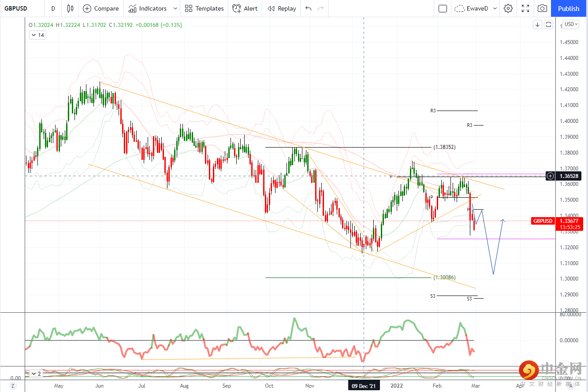Change the D daily timeframe interval
Viewport: 588px width, 392px height.
pos(53,8)
